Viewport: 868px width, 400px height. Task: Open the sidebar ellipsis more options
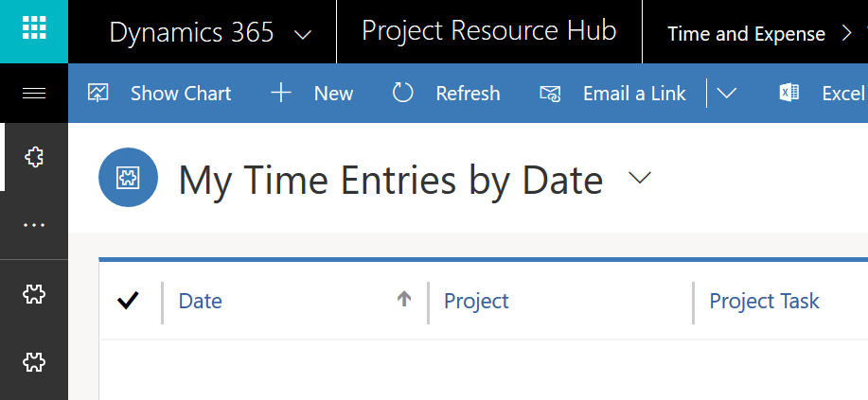pos(34,225)
